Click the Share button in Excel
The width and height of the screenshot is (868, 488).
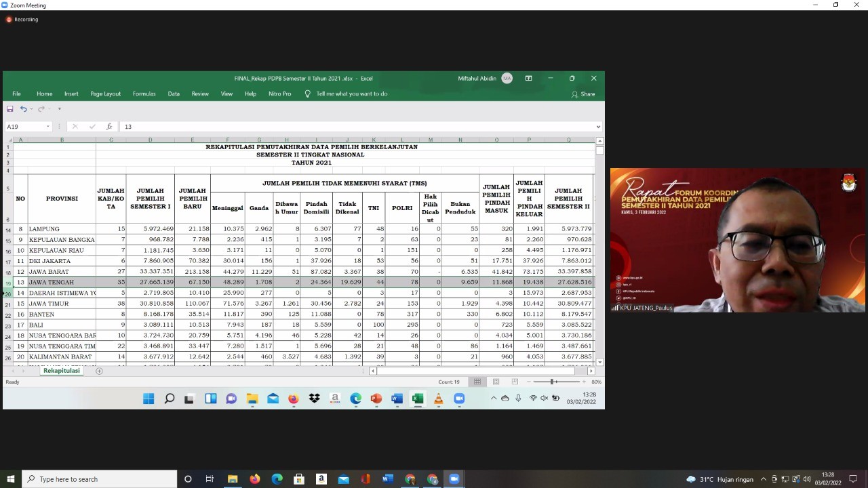point(583,94)
